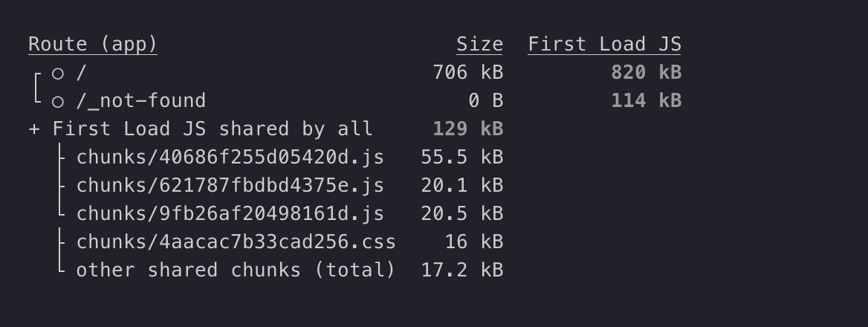868x327 pixels.
Task: Click the 129 kB shared total
Action: coord(467,129)
